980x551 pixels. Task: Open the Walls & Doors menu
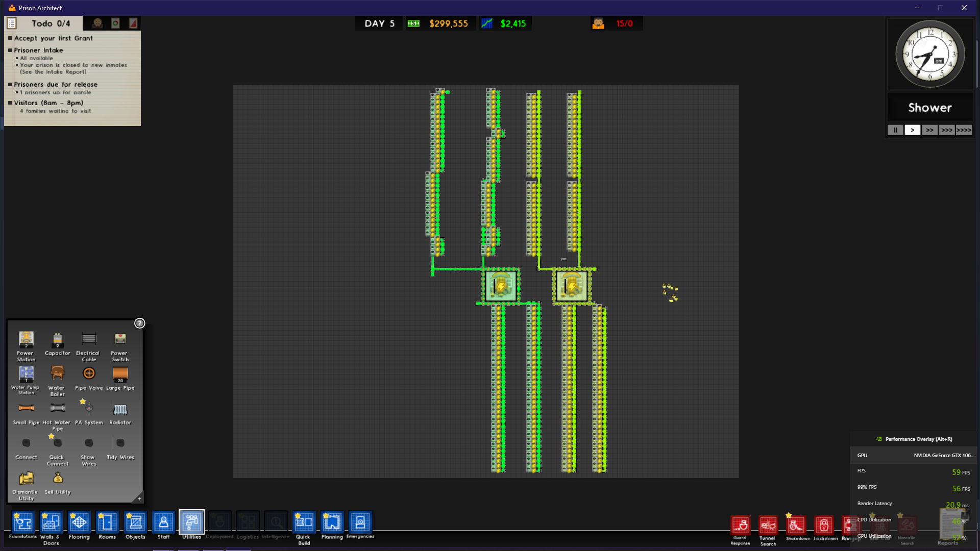point(51,528)
